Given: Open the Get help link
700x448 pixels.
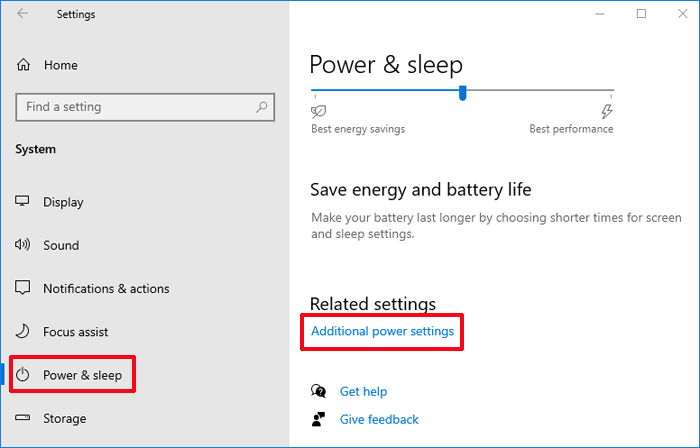Looking at the screenshot, I should click(363, 391).
